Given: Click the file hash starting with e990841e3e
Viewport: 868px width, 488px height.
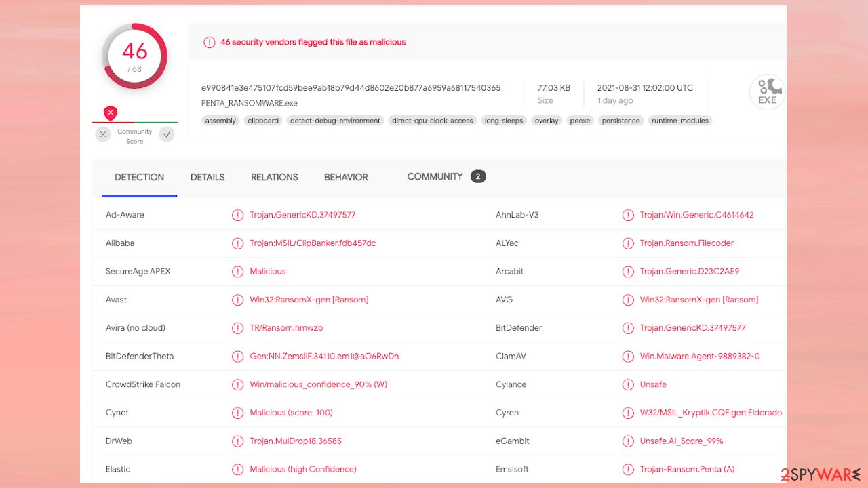Looking at the screenshot, I should pos(351,88).
